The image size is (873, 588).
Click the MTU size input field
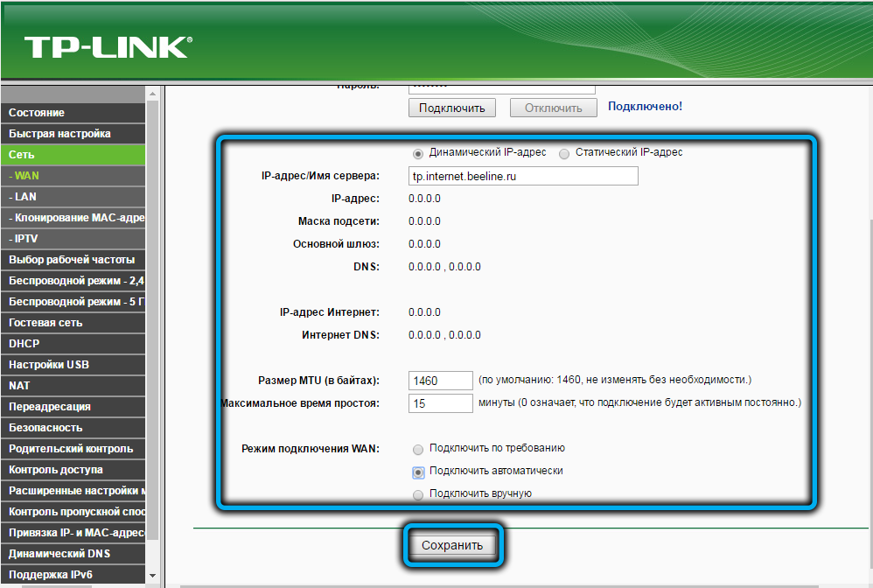pos(441,381)
